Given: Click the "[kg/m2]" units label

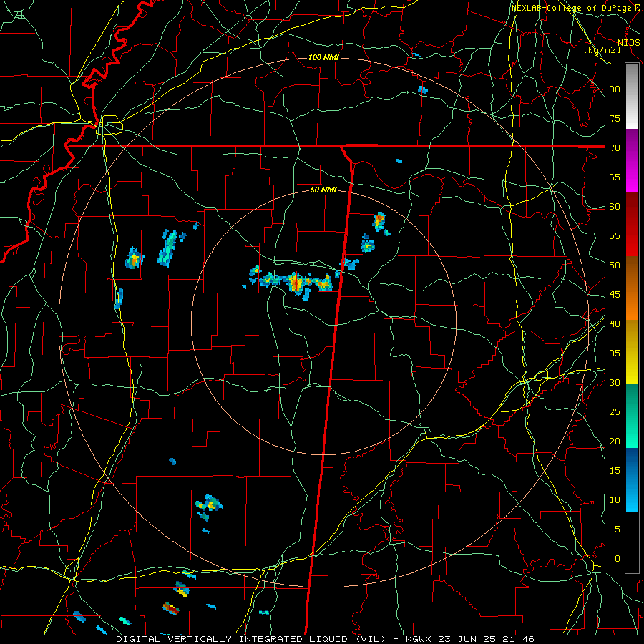Looking at the screenshot, I should tap(602, 50).
